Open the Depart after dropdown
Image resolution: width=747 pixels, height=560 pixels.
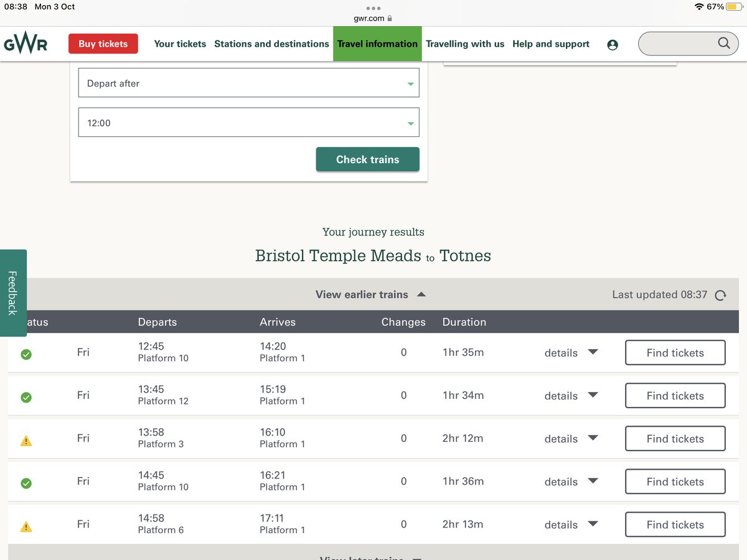249,83
